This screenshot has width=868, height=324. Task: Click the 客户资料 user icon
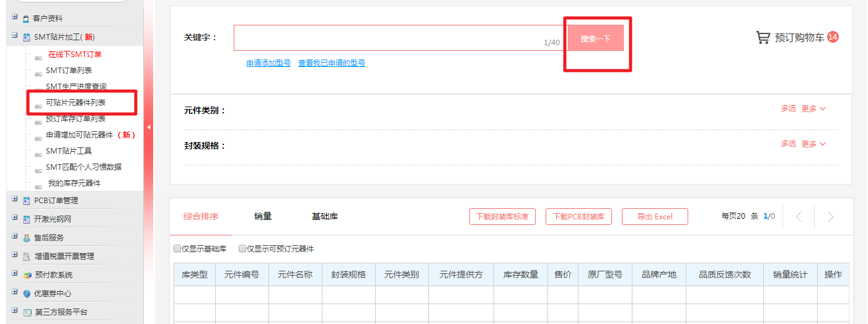point(26,19)
